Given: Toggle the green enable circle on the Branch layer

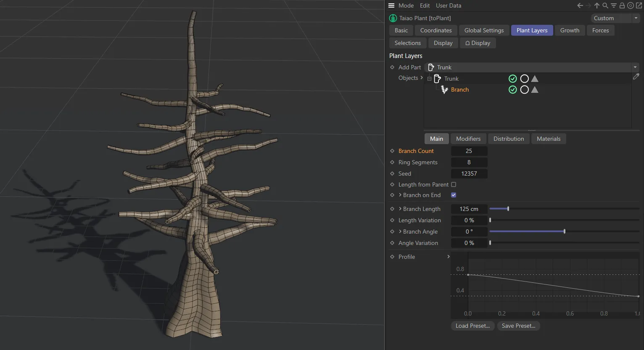Looking at the screenshot, I should click(x=512, y=89).
